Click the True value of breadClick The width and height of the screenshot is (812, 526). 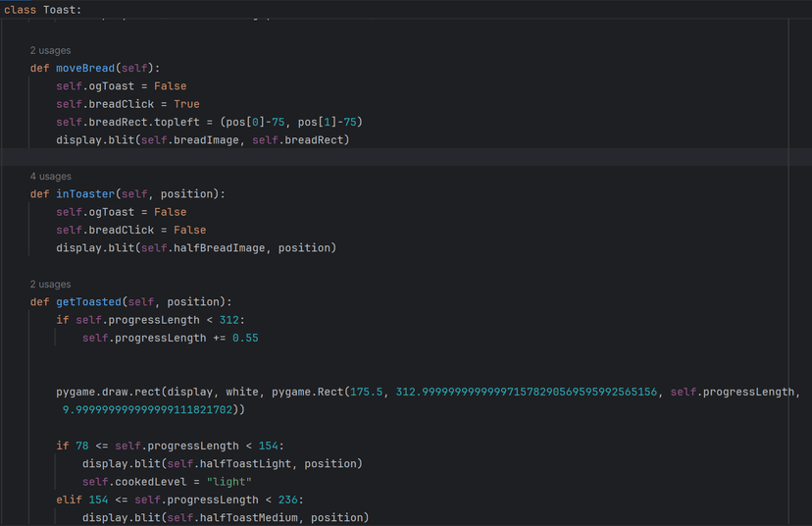[186, 104]
